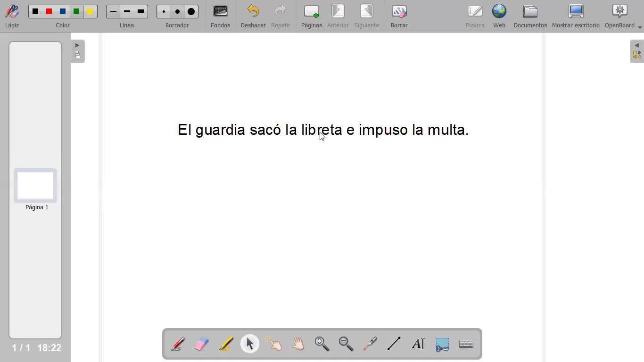
Task: Open the Documentos view
Action: 530,16
